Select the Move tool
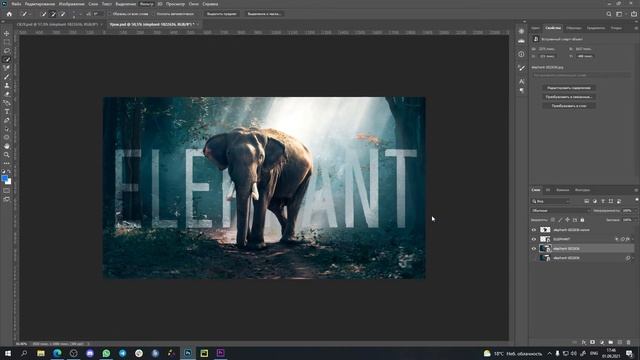This screenshot has height=360, width=640. (7, 33)
